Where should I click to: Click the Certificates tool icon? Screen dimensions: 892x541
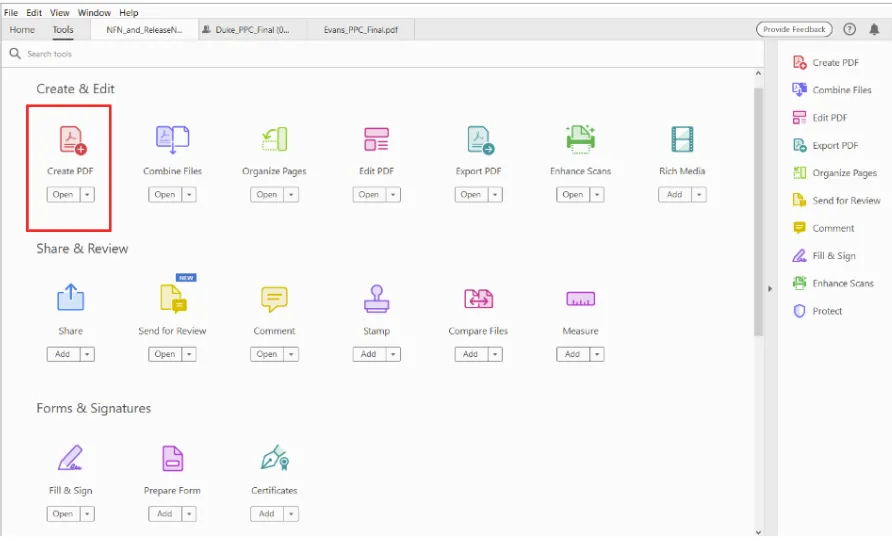tap(275, 458)
